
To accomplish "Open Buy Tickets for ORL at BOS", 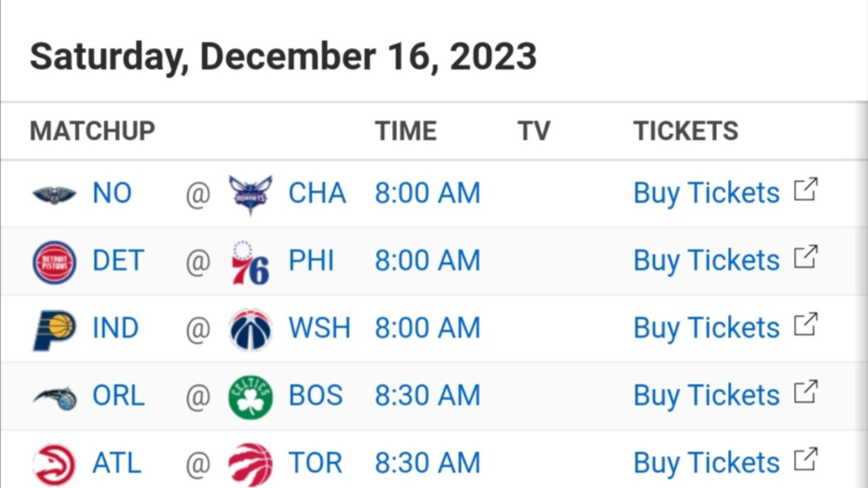I will point(706,395).
